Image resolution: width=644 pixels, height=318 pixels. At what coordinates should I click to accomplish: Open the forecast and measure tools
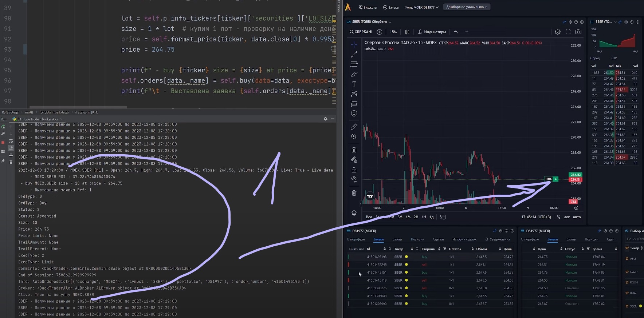click(354, 103)
